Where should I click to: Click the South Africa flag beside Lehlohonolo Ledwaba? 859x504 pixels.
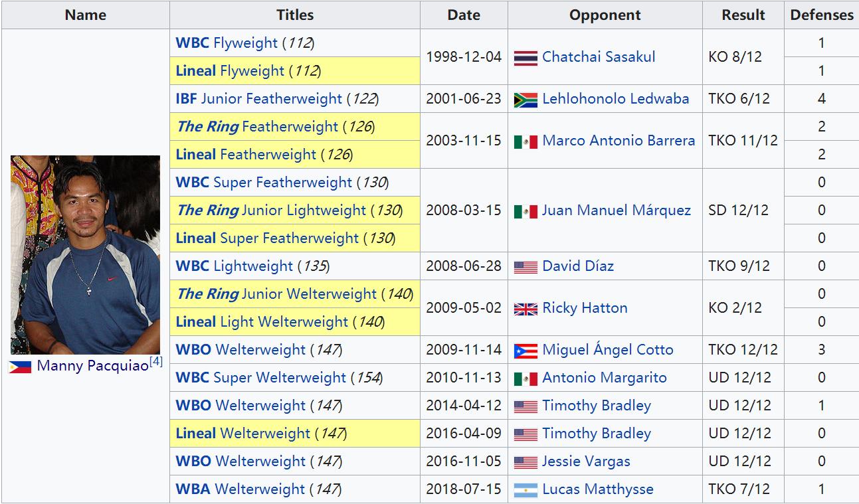click(x=525, y=100)
